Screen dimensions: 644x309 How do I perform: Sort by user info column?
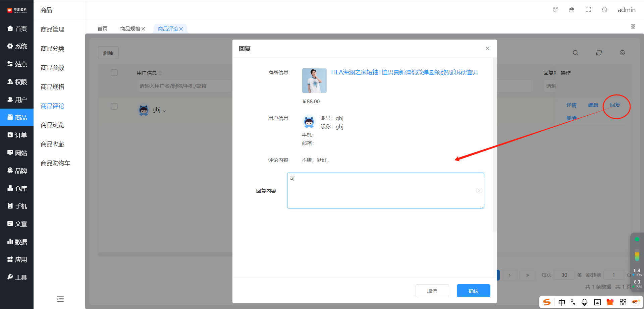(x=160, y=73)
